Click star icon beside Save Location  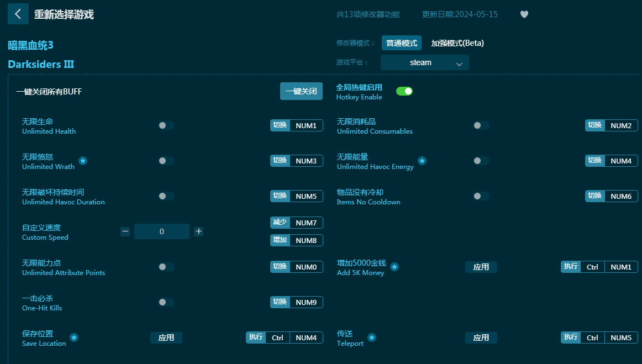74,338
